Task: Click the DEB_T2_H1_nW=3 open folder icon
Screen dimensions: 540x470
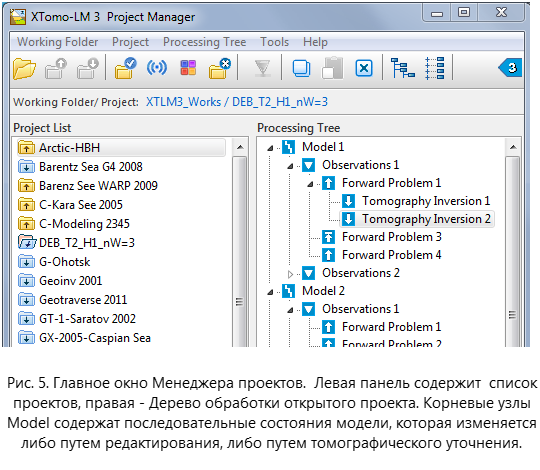Action: pyautogui.click(x=27, y=242)
